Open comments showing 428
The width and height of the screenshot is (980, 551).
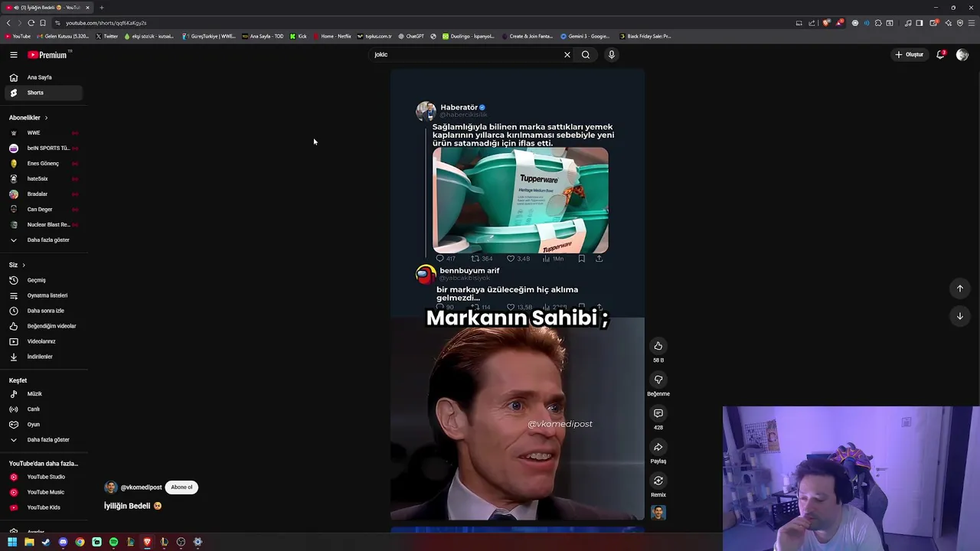pos(658,413)
